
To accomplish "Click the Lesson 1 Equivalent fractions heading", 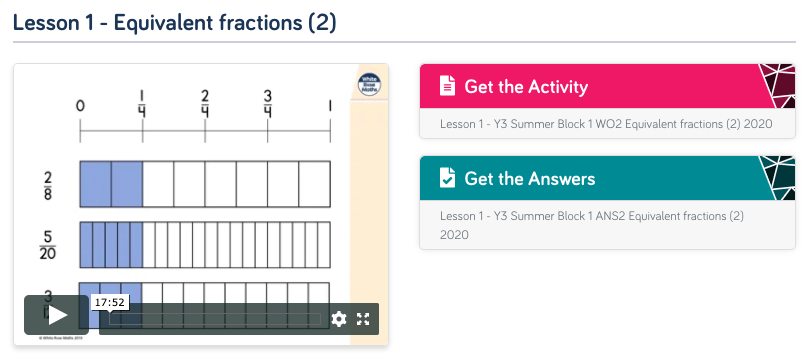I will [175, 23].
